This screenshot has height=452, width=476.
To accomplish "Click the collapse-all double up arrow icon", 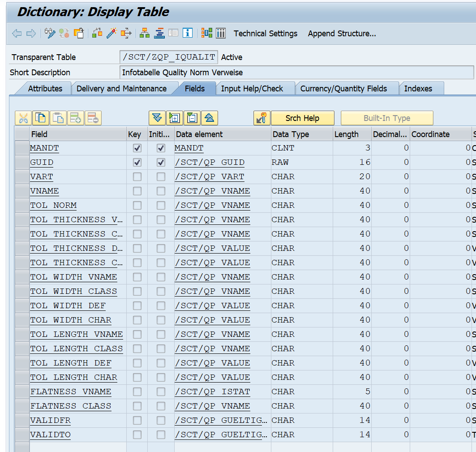I will 210,118.
